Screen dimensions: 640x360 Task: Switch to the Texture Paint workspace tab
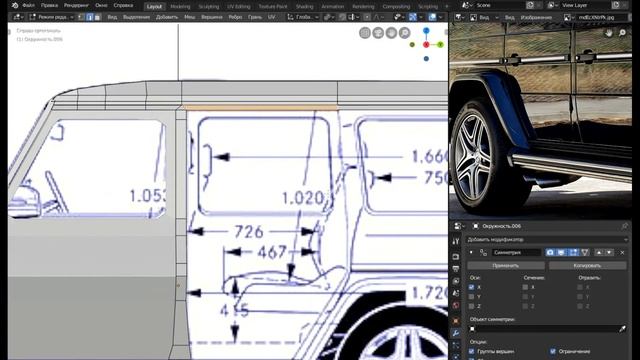click(x=273, y=7)
